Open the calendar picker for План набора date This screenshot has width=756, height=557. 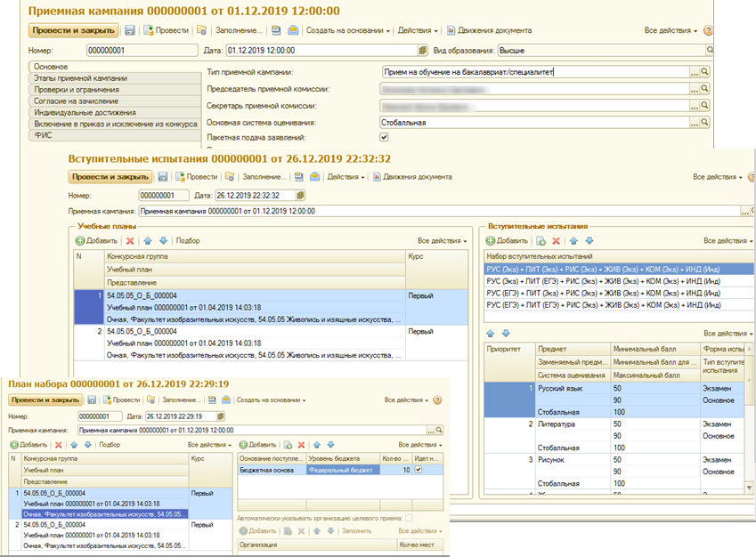(220, 416)
